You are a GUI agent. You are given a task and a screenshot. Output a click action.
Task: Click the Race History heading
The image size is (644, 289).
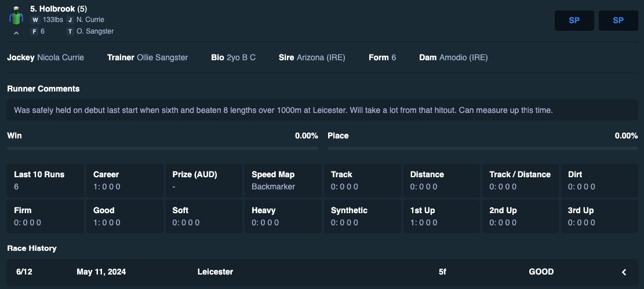pyautogui.click(x=32, y=248)
